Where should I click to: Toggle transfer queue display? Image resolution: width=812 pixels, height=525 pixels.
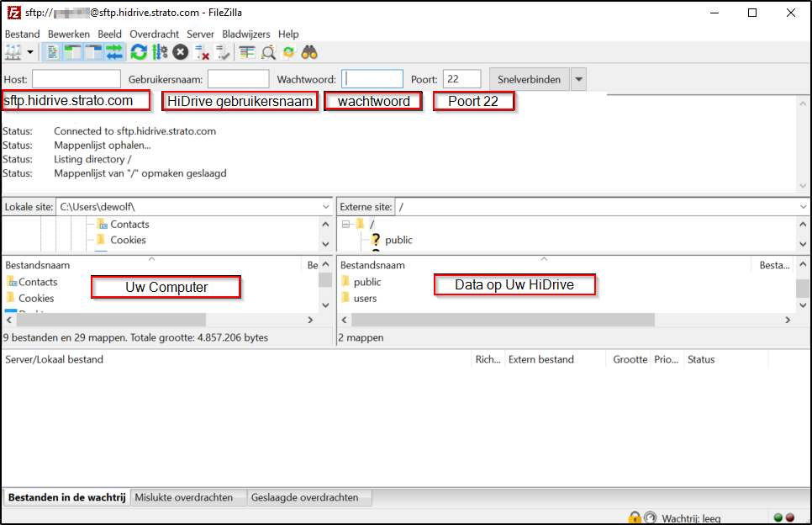click(114, 52)
